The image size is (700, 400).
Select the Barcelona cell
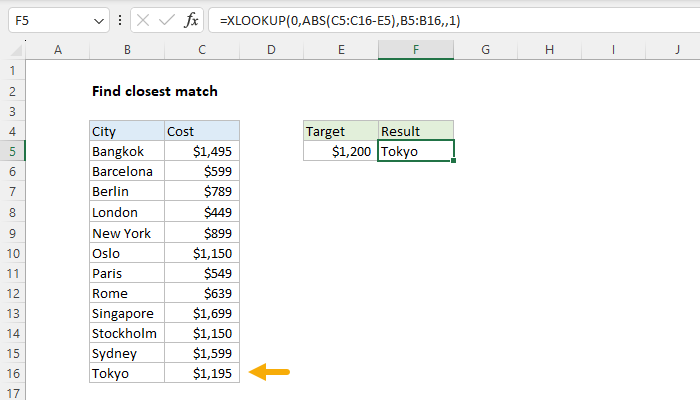click(x=127, y=171)
